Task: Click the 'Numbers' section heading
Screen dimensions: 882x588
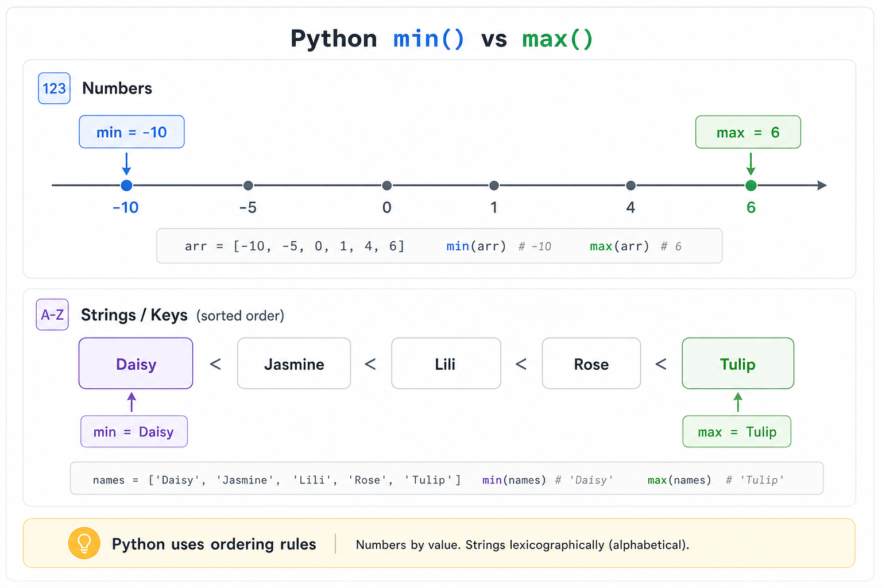Action: [117, 88]
